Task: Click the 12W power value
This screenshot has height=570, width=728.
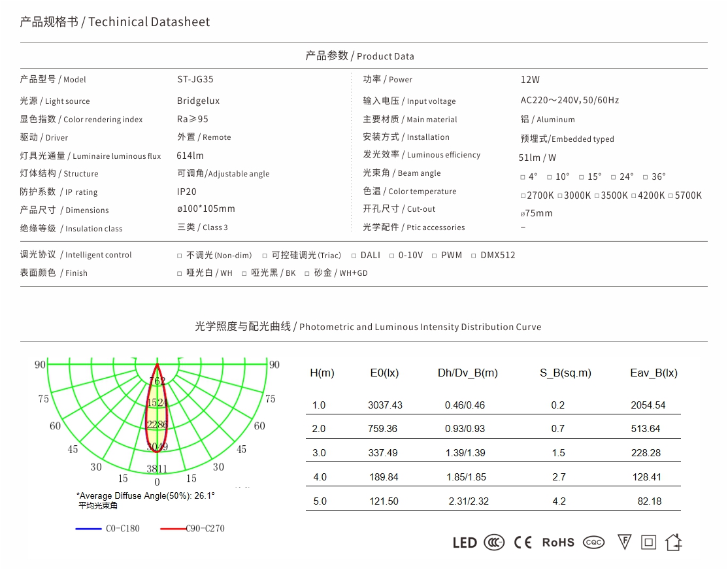Action: pos(530,80)
